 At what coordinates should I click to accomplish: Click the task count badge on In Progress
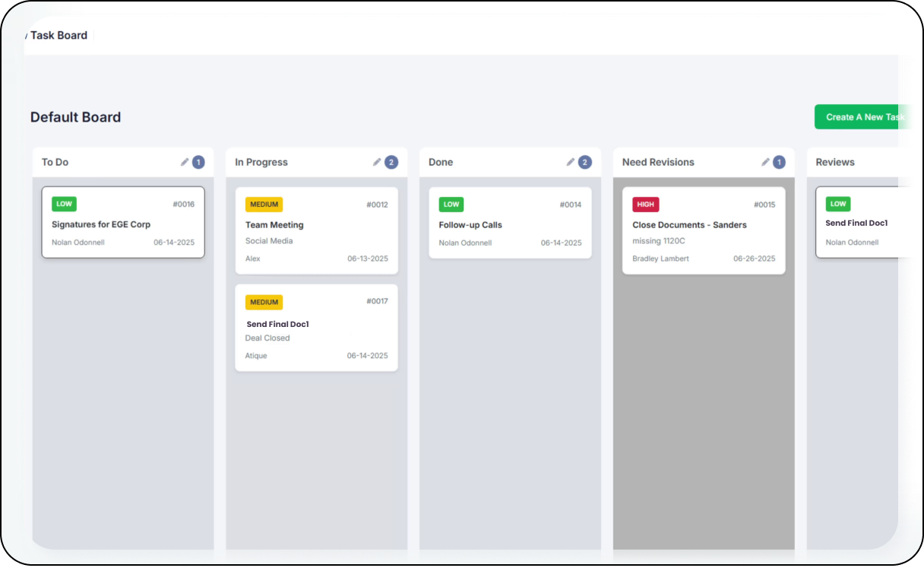[x=391, y=162]
